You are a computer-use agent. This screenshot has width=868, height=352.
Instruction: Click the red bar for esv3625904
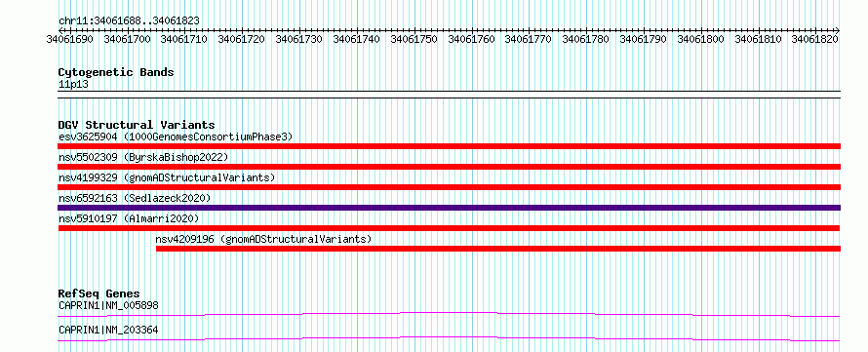[x=449, y=146]
